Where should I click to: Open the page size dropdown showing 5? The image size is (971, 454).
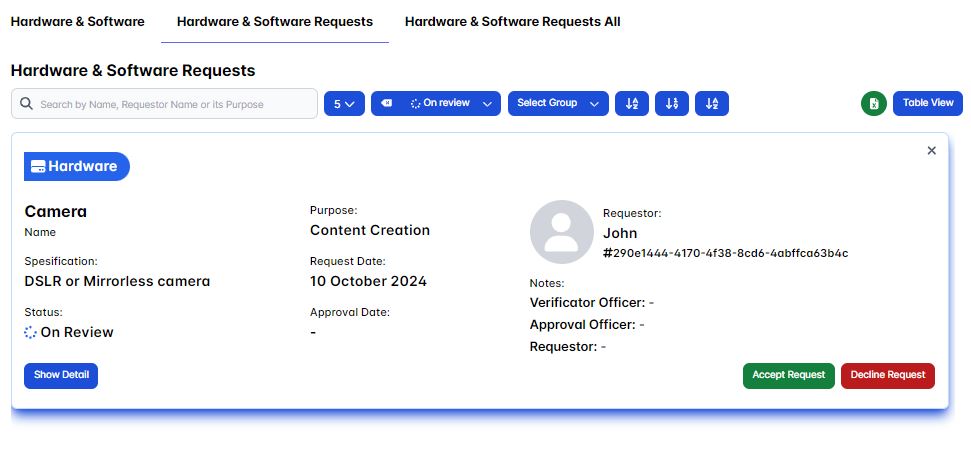pyautogui.click(x=344, y=103)
